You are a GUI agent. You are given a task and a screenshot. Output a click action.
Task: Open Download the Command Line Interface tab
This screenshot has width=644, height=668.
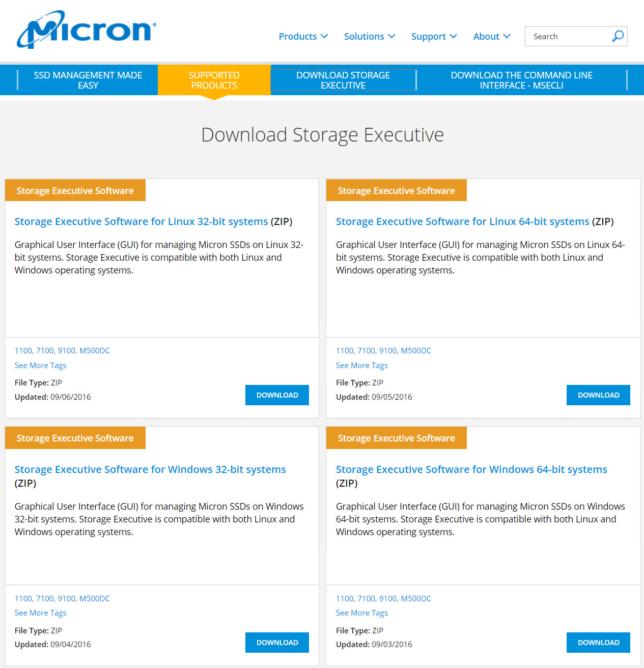coord(521,80)
